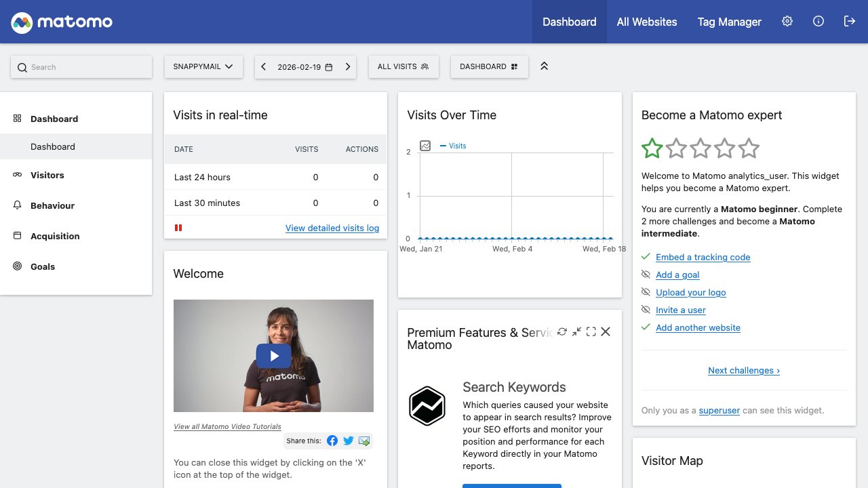The height and width of the screenshot is (488, 868).
Task: Click the About Matomo info icon
Action: pyautogui.click(x=818, y=22)
